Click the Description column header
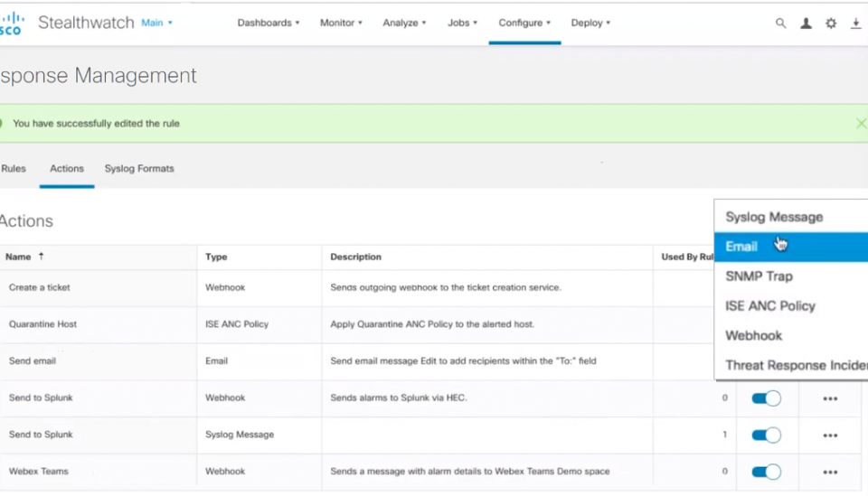 tap(355, 257)
